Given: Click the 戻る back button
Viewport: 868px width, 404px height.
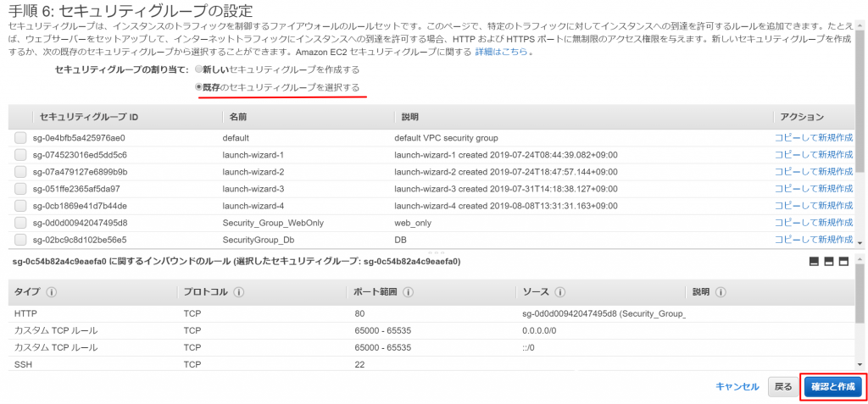Looking at the screenshot, I should (x=782, y=387).
